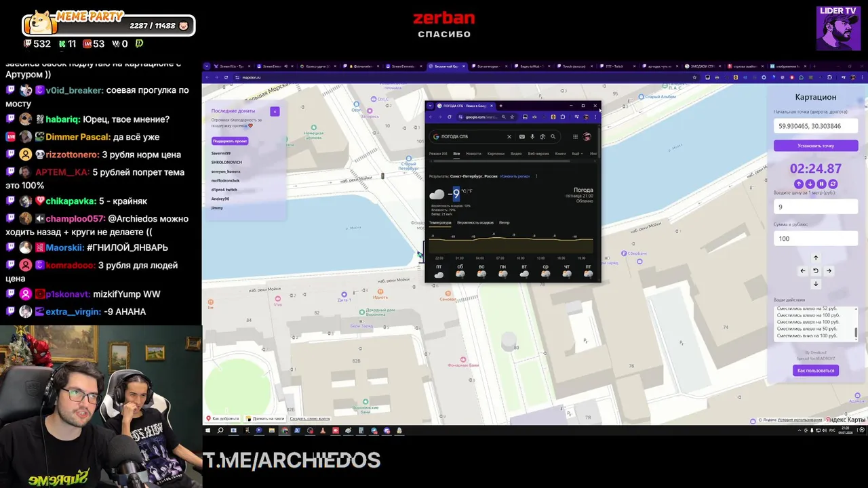
Task: Click the undo icon between direction arrows
Action: 816,271
